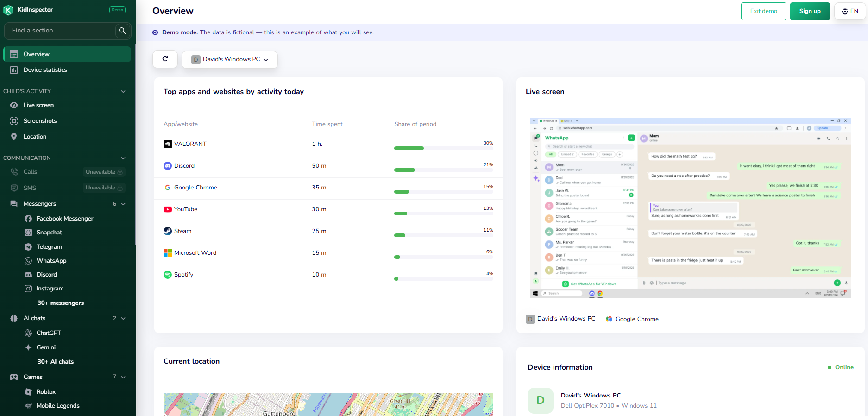Collapse the Messengers list chevron

coord(123,204)
